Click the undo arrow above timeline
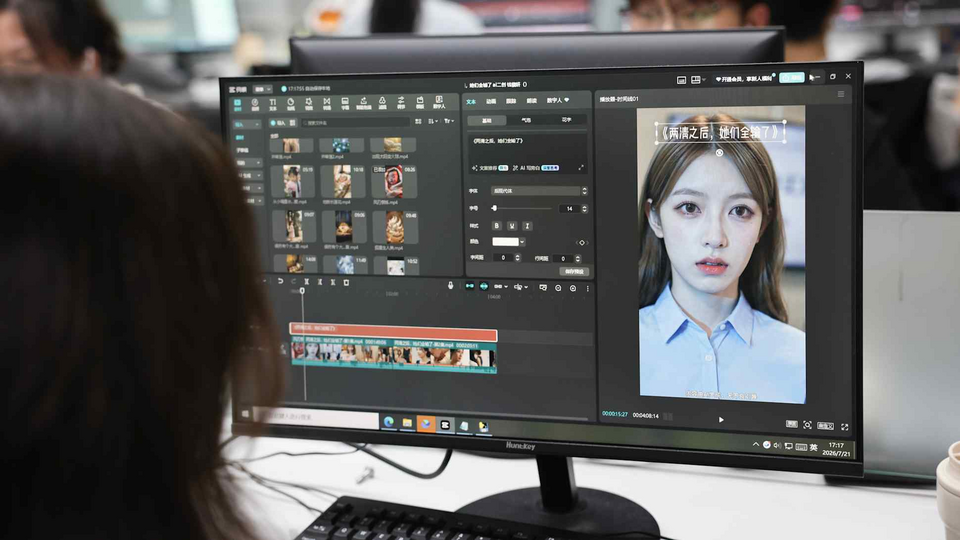Image resolution: width=960 pixels, height=540 pixels. [x=280, y=282]
